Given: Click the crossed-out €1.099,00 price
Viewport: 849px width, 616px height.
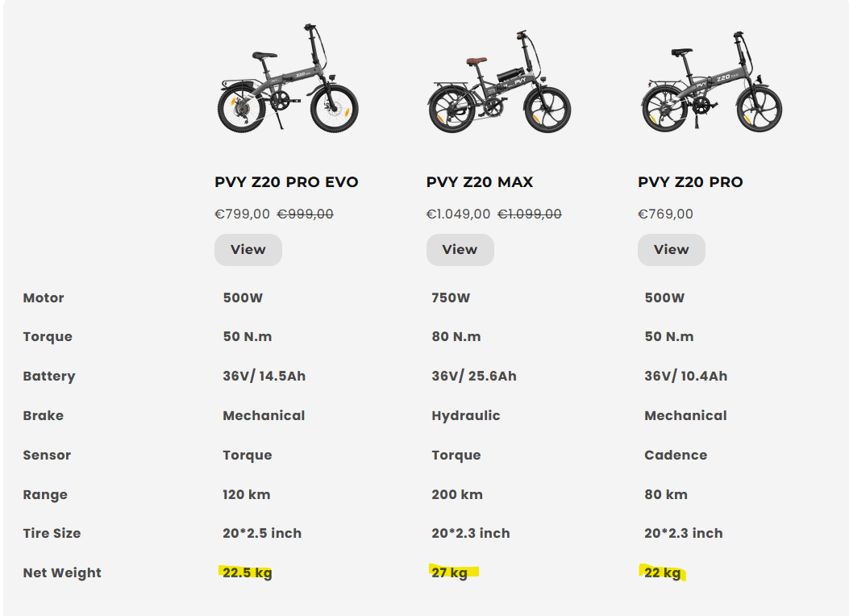Looking at the screenshot, I should (530, 214).
